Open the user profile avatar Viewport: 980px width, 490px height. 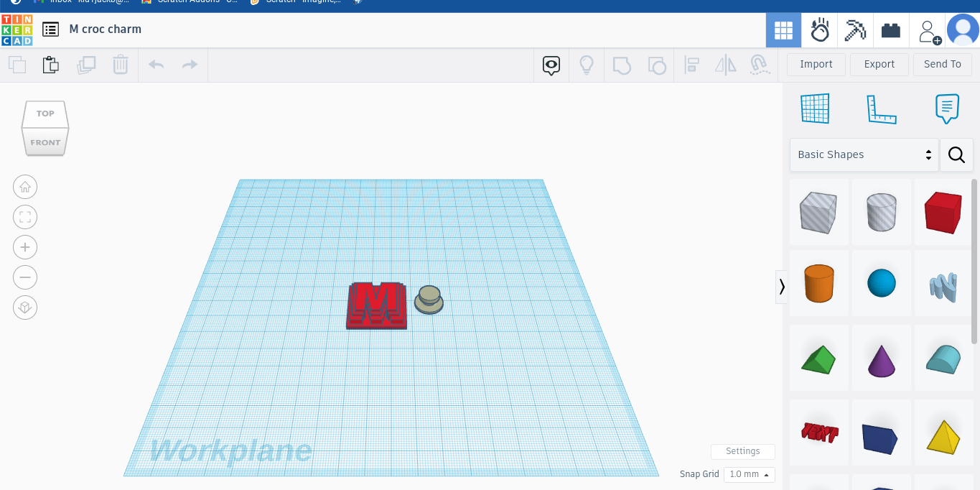tap(963, 30)
